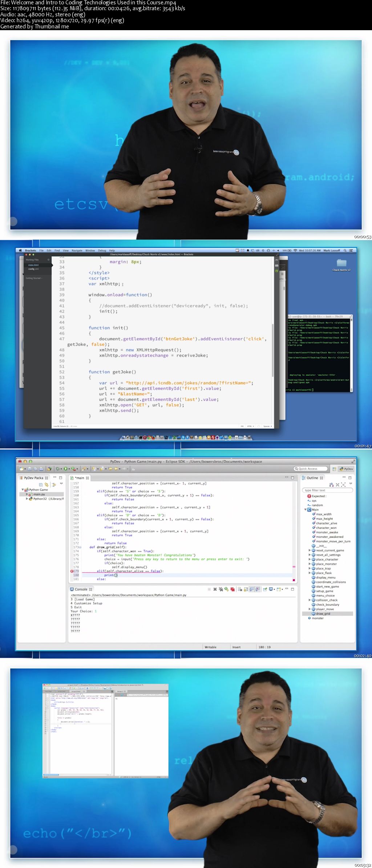Open the dropdown arrow next to Run button

point(69,469)
